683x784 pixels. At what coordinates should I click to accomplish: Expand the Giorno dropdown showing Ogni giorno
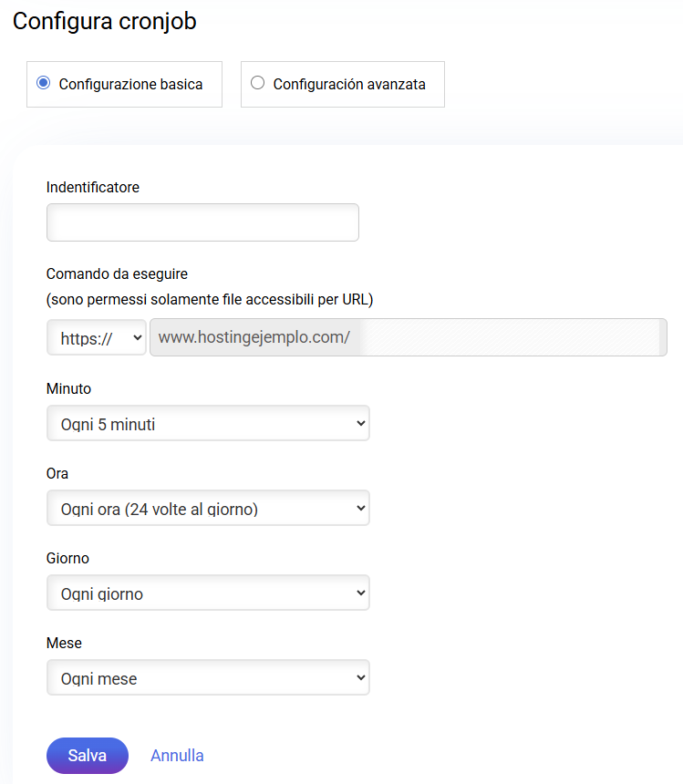[208, 593]
